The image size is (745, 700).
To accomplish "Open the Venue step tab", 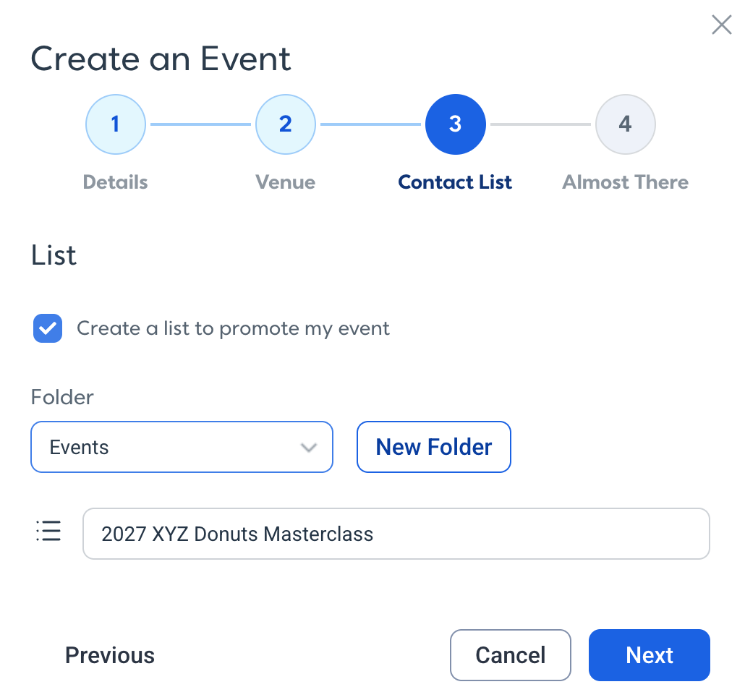I will [286, 182].
